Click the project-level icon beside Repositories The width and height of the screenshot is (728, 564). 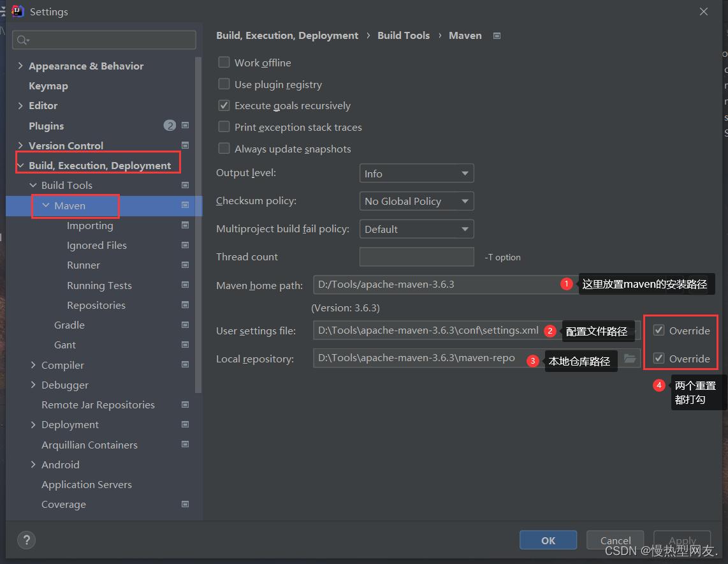pyautogui.click(x=186, y=305)
